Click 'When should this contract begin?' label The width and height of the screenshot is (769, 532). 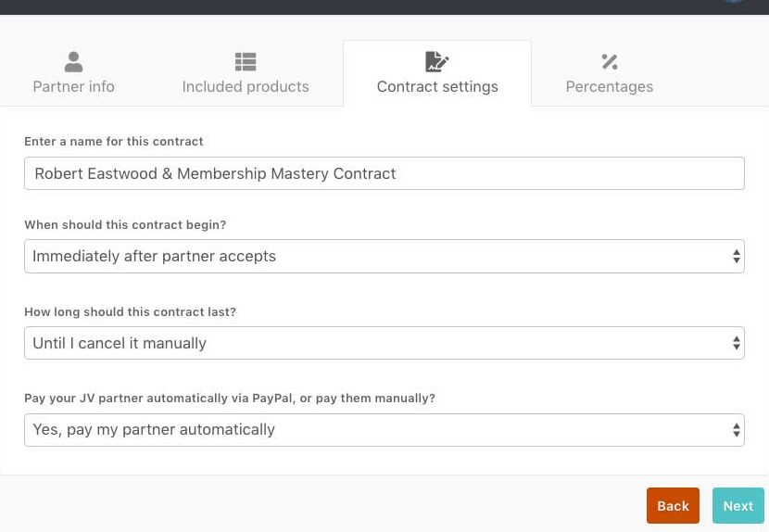125,225
